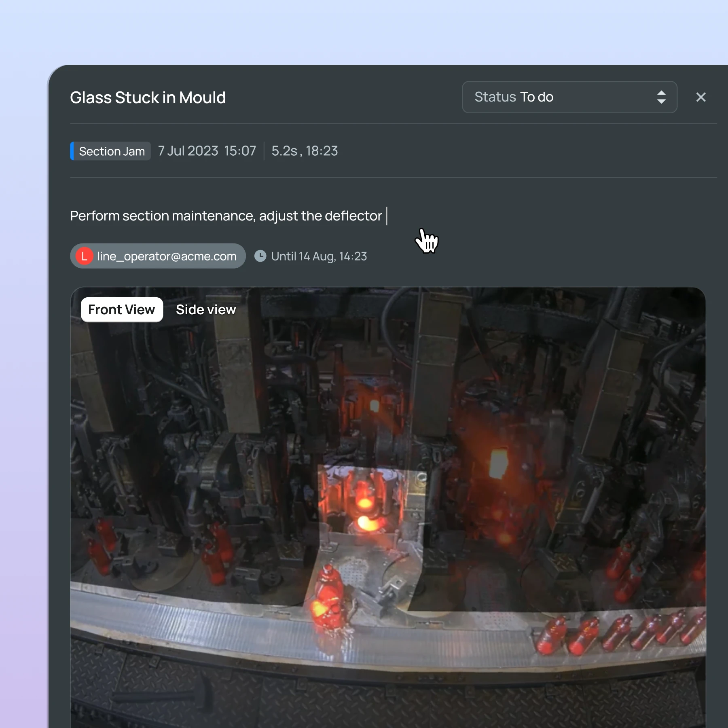Open the Status To do dropdown
Image resolution: width=728 pixels, height=728 pixels.
pyautogui.click(x=569, y=97)
